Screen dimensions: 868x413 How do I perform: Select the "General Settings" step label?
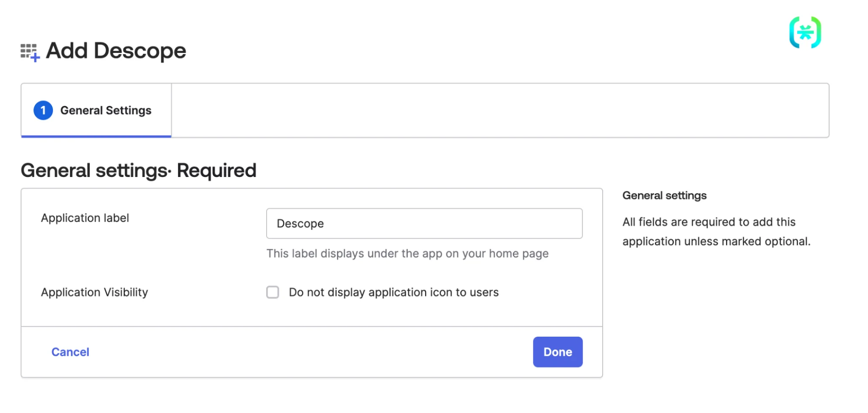click(x=106, y=110)
